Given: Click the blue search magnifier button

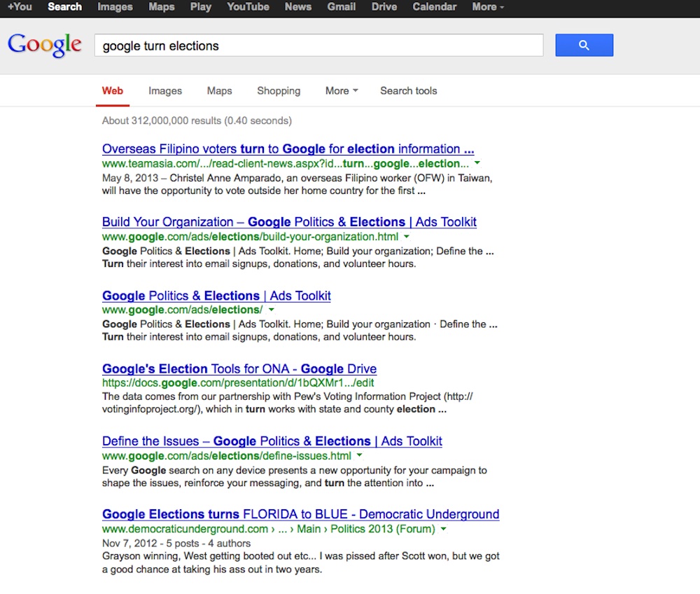Looking at the screenshot, I should click(584, 46).
